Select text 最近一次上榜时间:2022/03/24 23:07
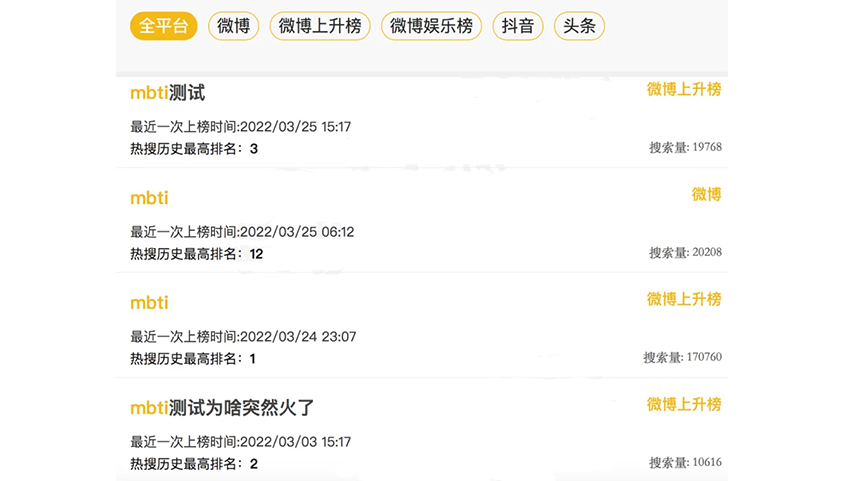Viewport: 844px width, 481px height. pos(243,337)
